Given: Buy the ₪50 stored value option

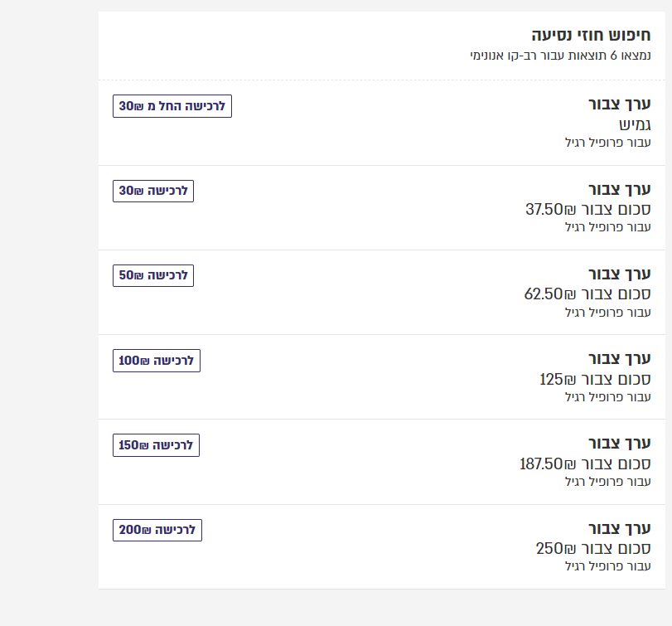Looking at the screenshot, I should pyautogui.click(x=153, y=275).
